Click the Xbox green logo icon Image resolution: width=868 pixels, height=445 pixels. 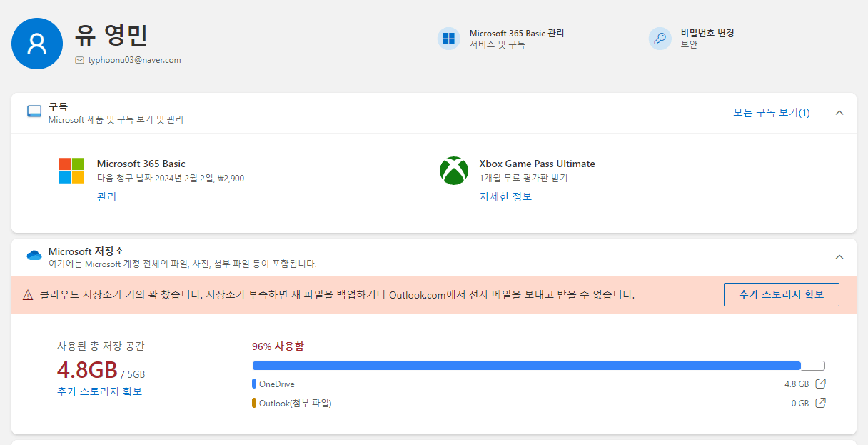[454, 171]
